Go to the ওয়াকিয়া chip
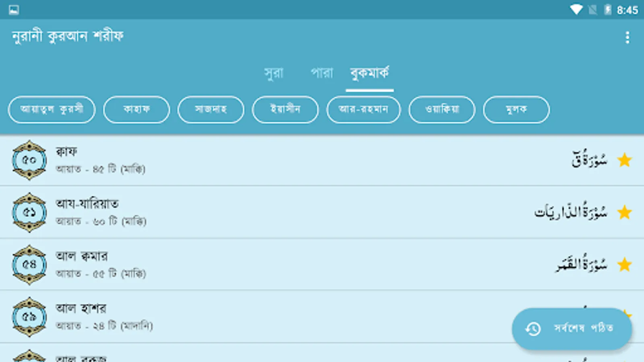 click(x=442, y=109)
